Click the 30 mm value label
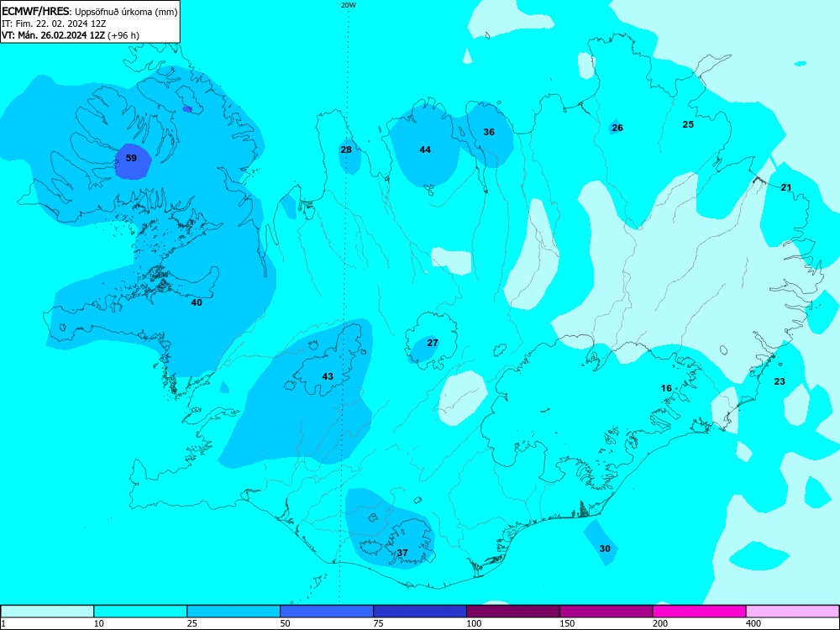 click(x=605, y=549)
